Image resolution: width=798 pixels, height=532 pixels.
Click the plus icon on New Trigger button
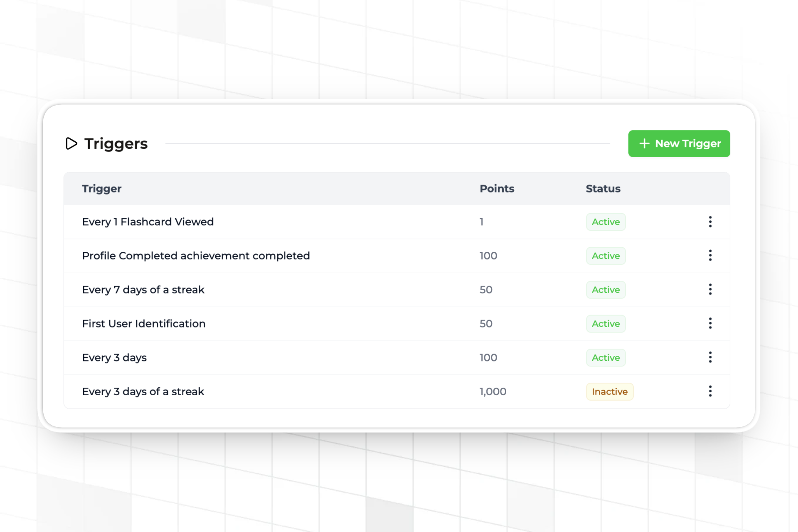click(644, 143)
